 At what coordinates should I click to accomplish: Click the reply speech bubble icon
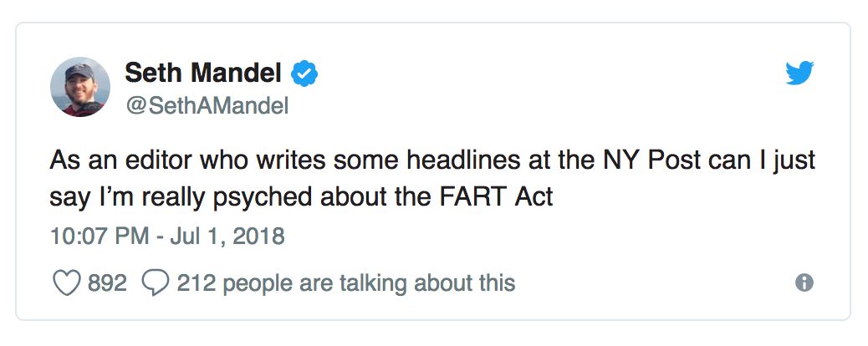[x=155, y=282]
